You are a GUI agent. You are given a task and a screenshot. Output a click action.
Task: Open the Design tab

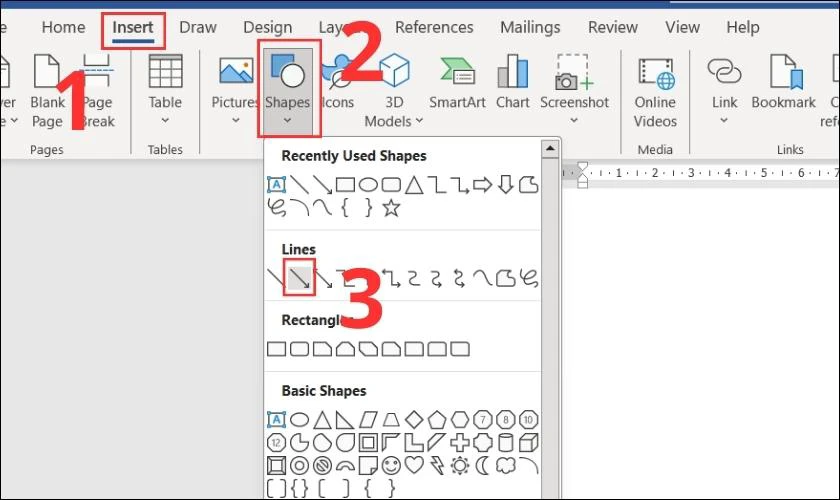click(267, 27)
